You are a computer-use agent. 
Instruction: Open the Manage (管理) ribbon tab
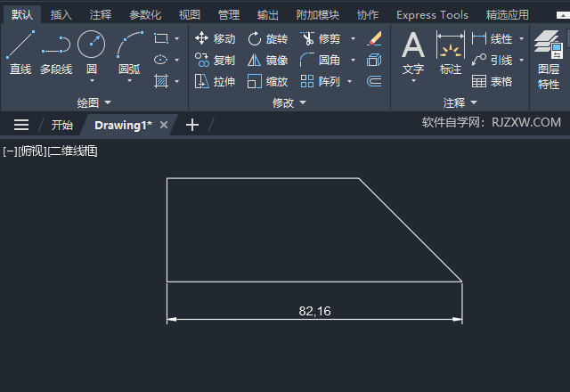click(229, 15)
